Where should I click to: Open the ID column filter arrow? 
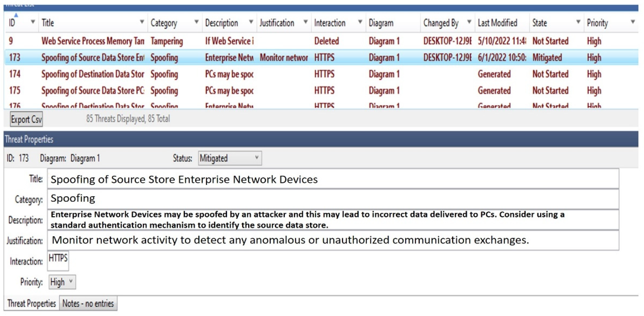coord(33,22)
